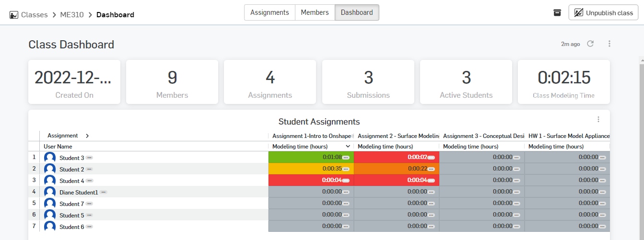Open the ellipsis menu next to Student 2

click(x=89, y=169)
